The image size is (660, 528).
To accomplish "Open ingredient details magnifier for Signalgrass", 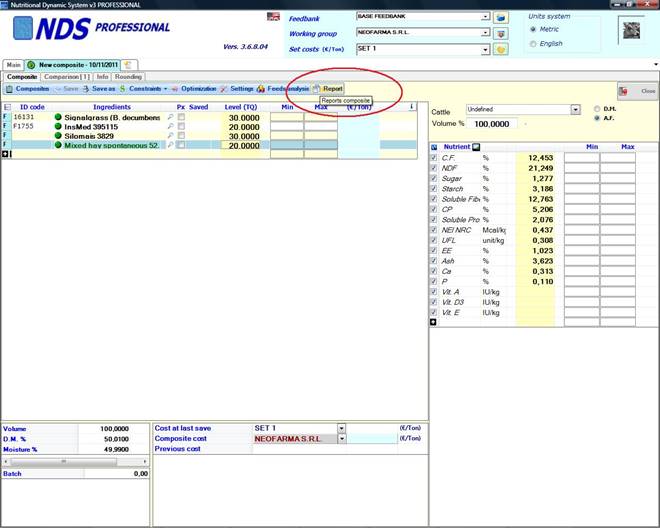I will (170, 117).
